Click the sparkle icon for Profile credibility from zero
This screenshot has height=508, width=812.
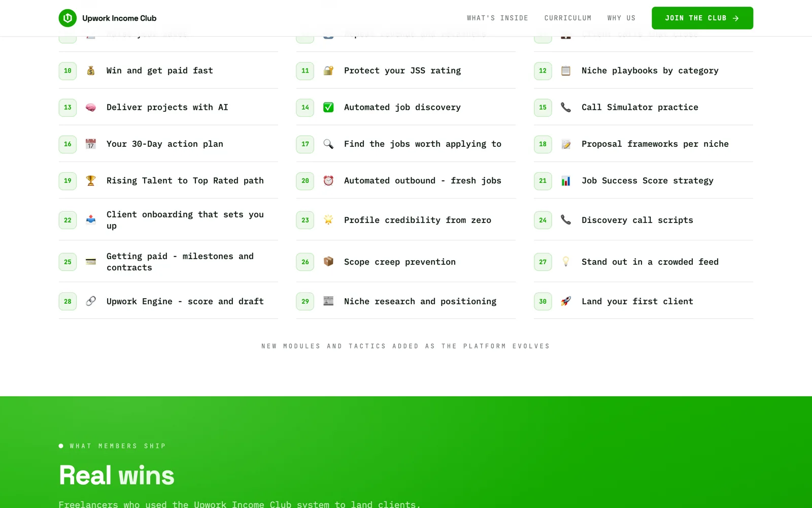coord(328,220)
